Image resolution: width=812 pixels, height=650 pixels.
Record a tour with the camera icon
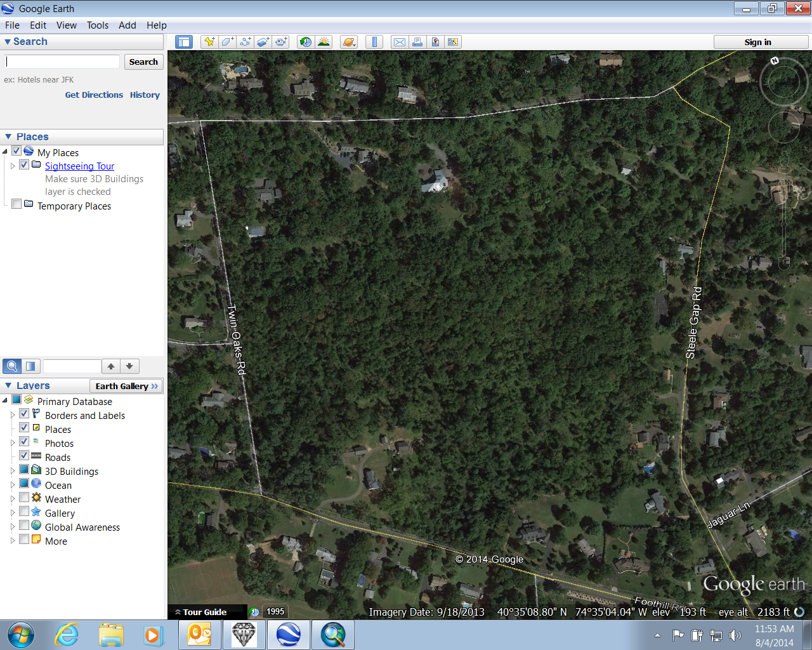click(280, 42)
